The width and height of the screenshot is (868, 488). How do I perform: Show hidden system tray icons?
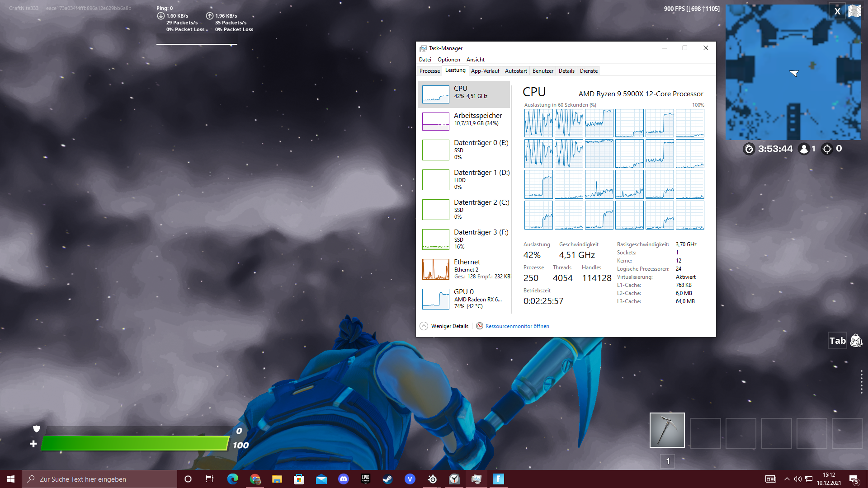pyautogui.click(x=787, y=479)
